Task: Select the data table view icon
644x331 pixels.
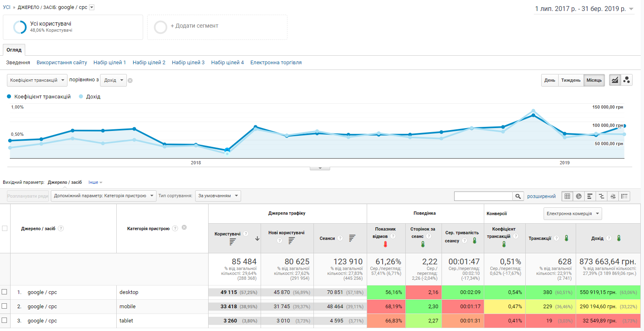Action: point(567,196)
